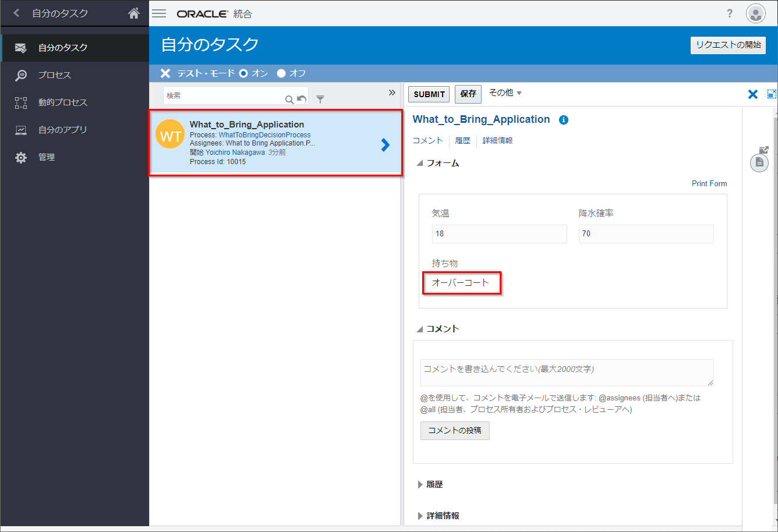
Task: Click the Print Form link
Action: coord(709,183)
